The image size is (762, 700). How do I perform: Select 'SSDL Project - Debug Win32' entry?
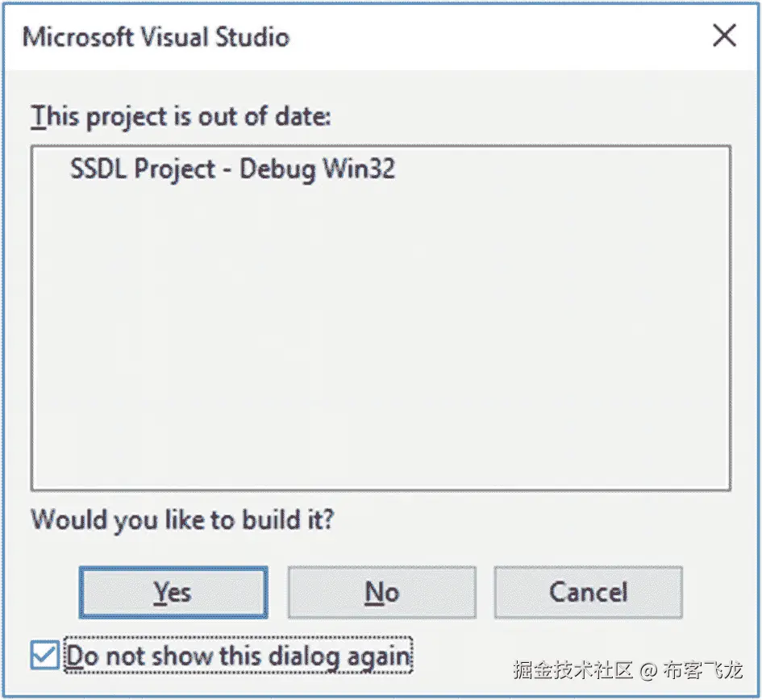coord(242,169)
